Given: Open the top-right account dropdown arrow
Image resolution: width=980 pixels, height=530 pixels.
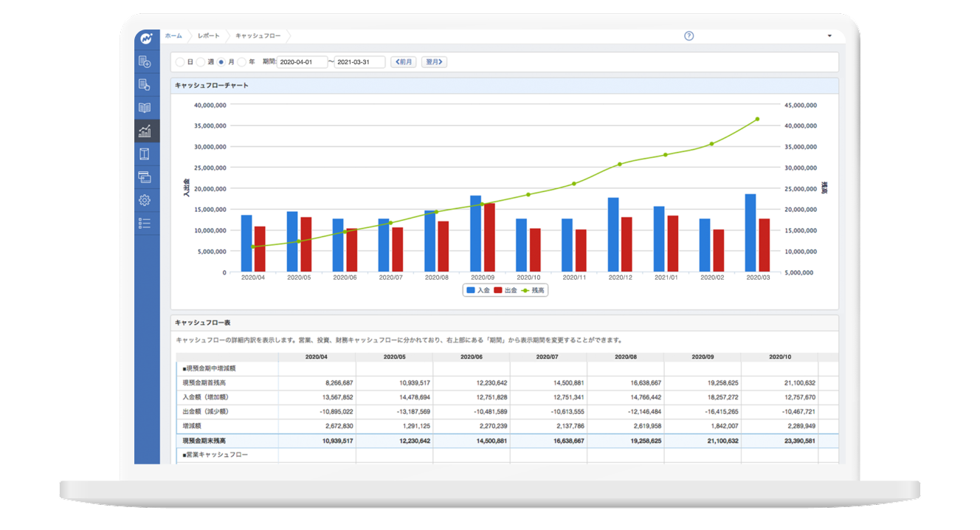Looking at the screenshot, I should click(x=829, y=36).
